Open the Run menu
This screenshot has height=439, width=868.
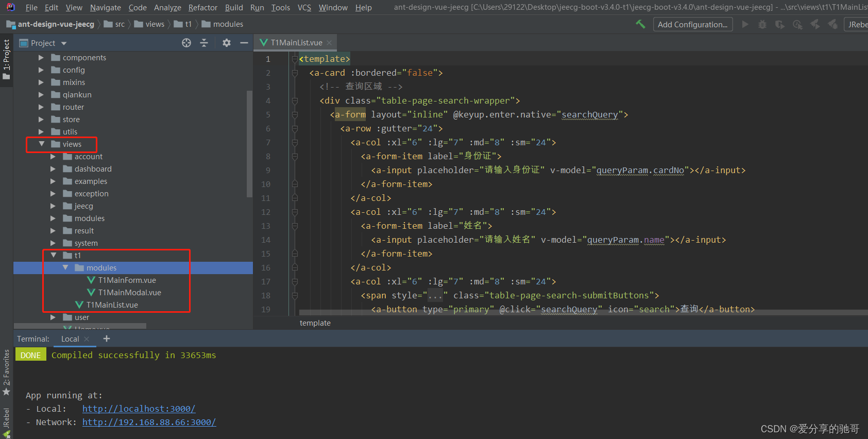tap(257, 7)
